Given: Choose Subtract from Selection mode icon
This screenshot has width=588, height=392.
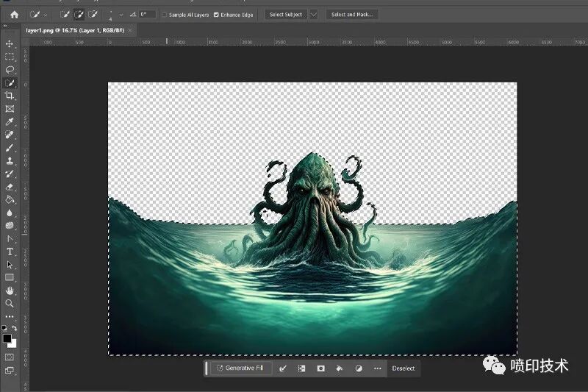Looking at the screenshot, I should (x=93, y=15).
